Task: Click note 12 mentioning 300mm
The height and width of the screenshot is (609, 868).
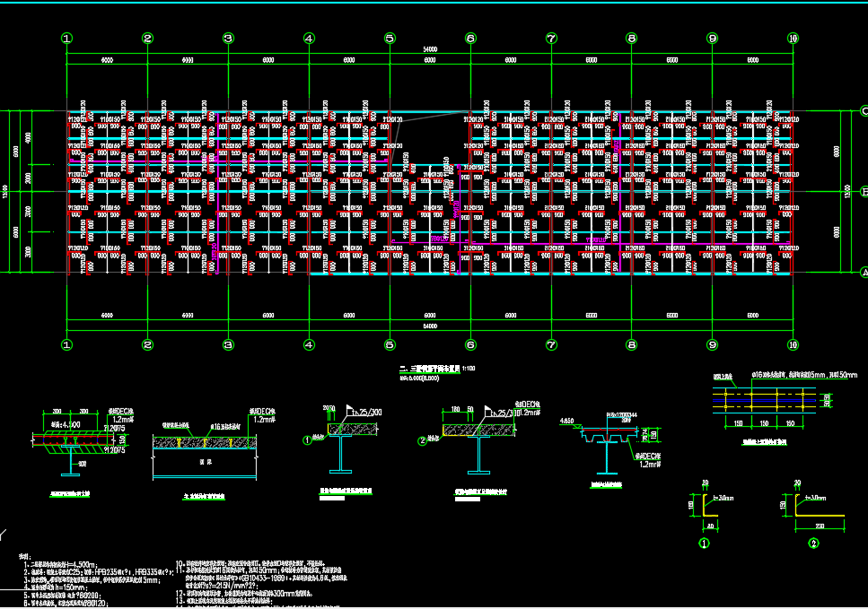Action: tap(245, 593)
